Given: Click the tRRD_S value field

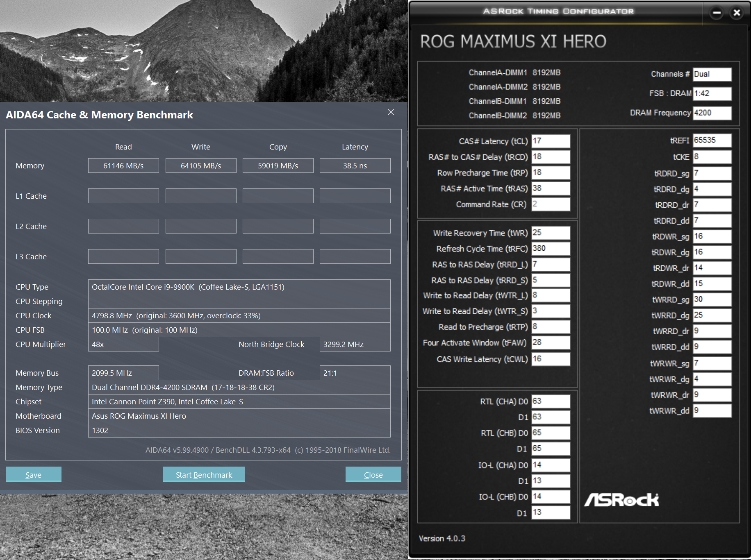Looking at the screenshot, I should point(551,280).
